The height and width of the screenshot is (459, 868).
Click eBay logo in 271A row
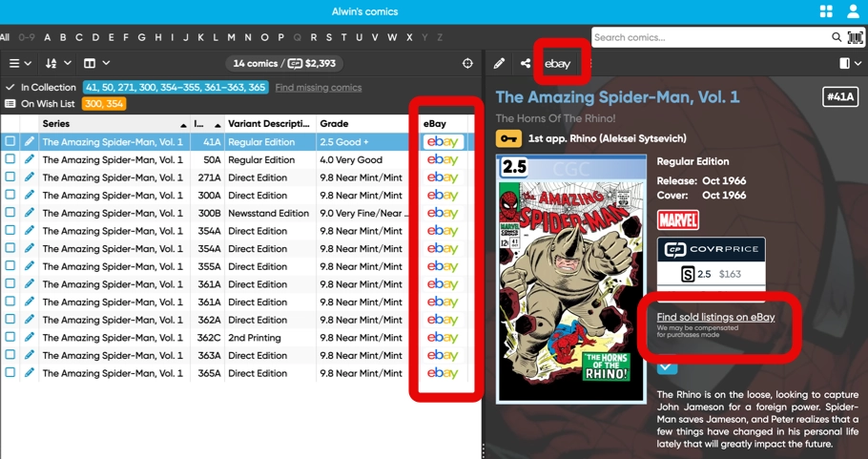point(443,177)
